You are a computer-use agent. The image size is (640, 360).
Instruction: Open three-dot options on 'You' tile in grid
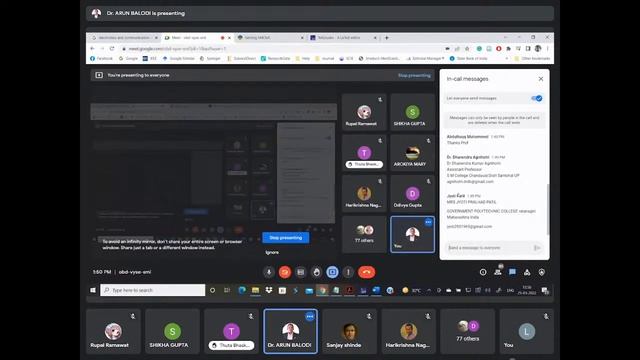428,222
